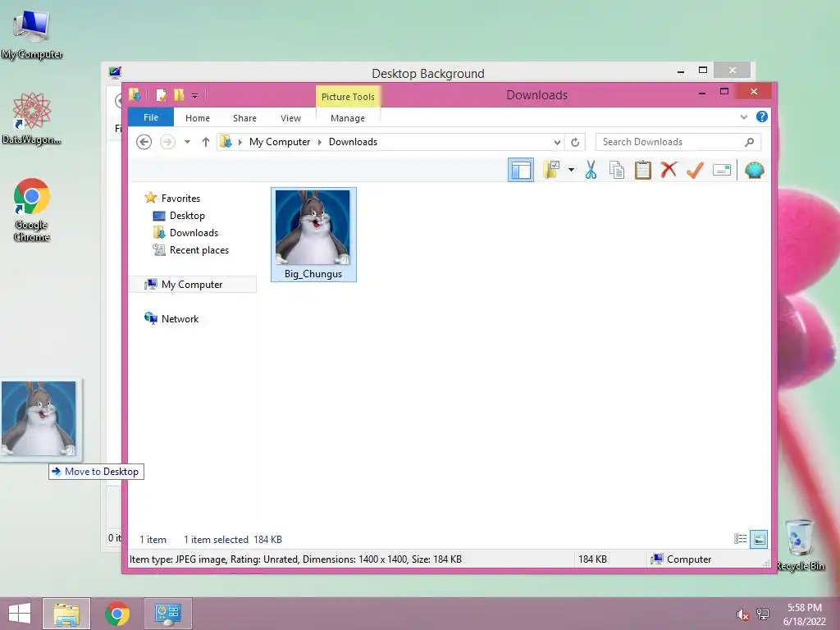Click the muted volume tray icon
840x630 pixels.
(x=742, y=614)
